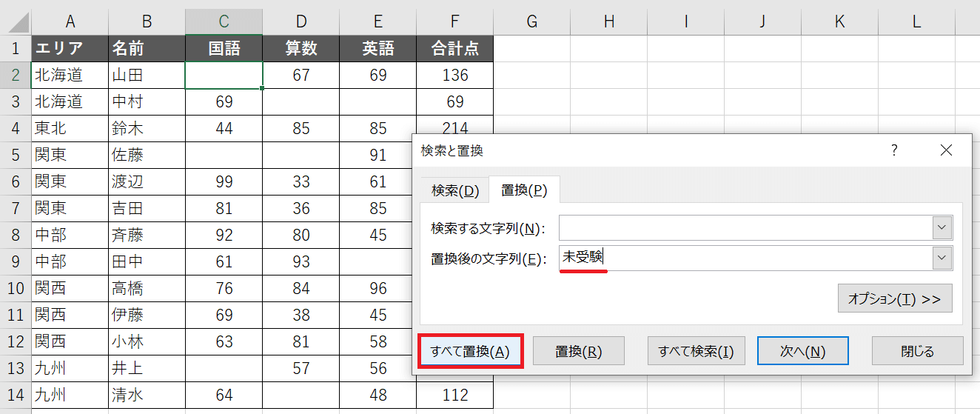Open the '置換後の文字列' dropdown arrow
The height and width of the screenshot is (414, 980).
[942, 258]
